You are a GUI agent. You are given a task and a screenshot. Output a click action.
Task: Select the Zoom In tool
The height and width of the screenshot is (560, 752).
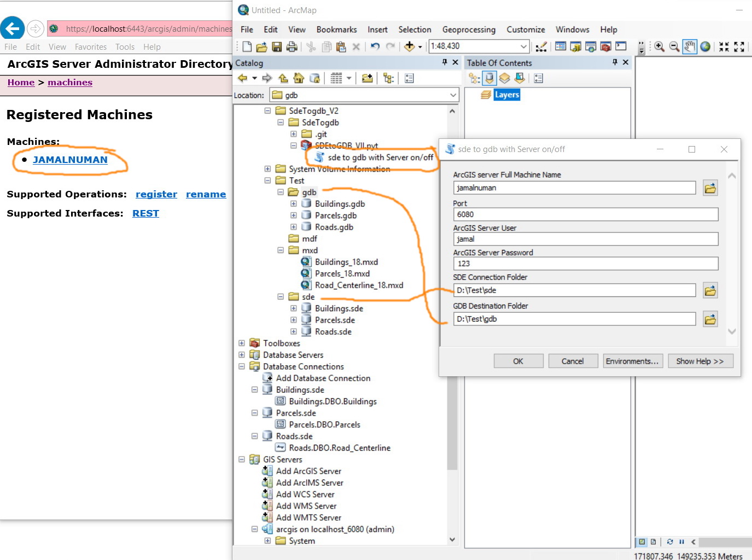660,46
